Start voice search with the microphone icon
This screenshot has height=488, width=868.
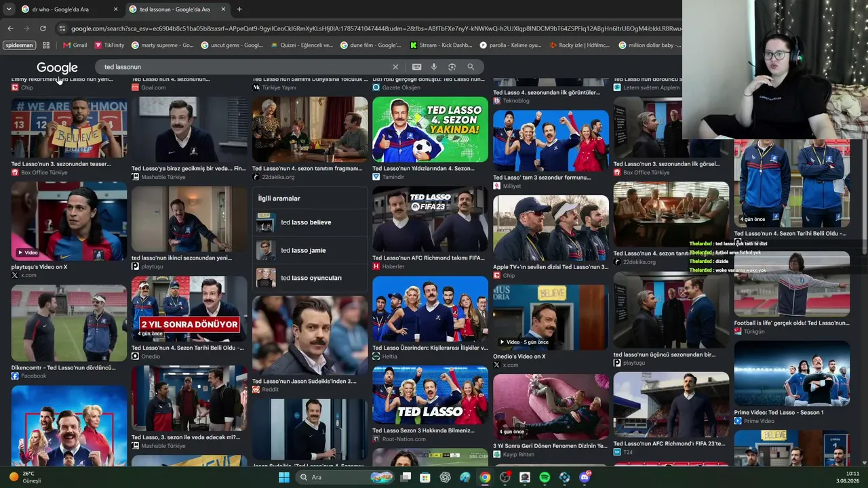[x=434, y=67]
